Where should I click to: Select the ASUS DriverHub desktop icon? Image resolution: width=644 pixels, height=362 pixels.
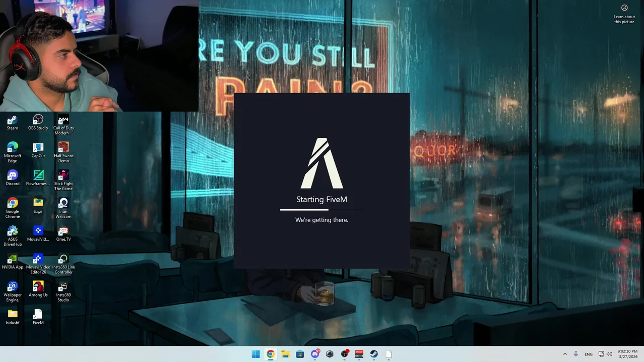tap(13, 236)
